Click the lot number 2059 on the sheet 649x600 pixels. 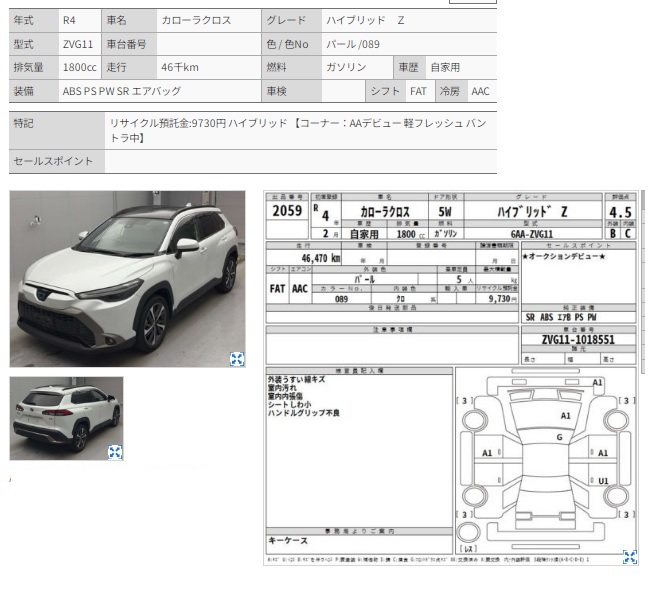(x=287, y=211)
